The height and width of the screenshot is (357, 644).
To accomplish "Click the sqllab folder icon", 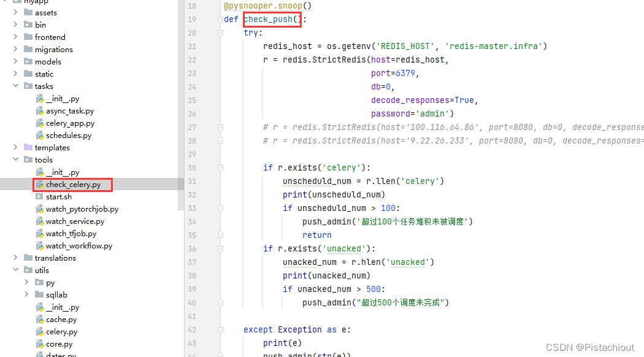I will click(x=39, y=294).
